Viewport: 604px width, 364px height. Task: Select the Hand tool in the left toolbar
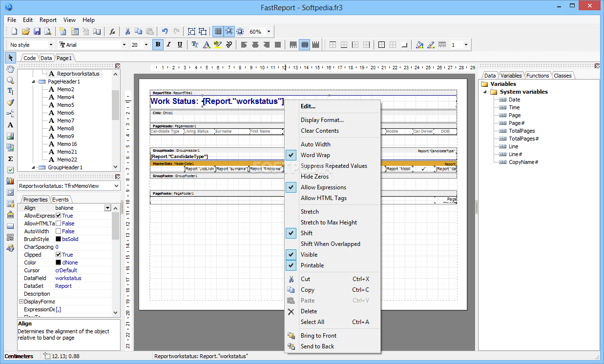click(x=10, y=69)
